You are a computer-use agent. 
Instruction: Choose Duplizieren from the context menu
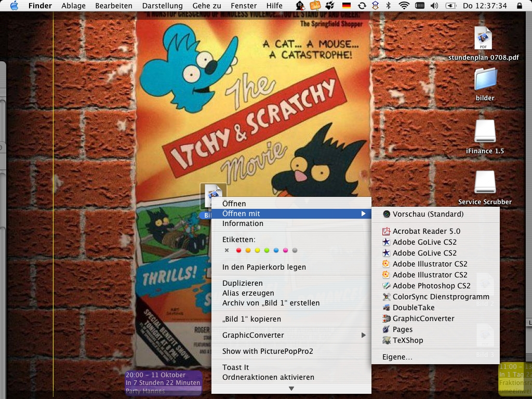point(291,283)
